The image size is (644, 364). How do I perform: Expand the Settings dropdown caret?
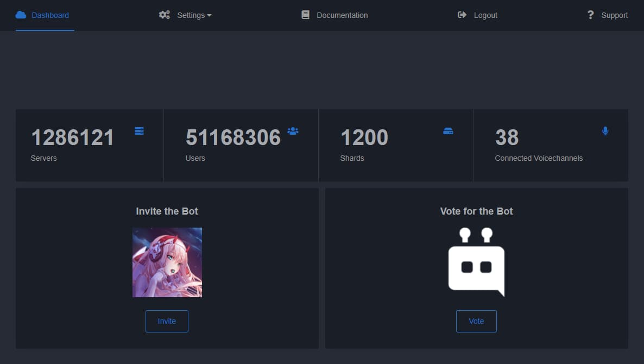pos(210,16)
